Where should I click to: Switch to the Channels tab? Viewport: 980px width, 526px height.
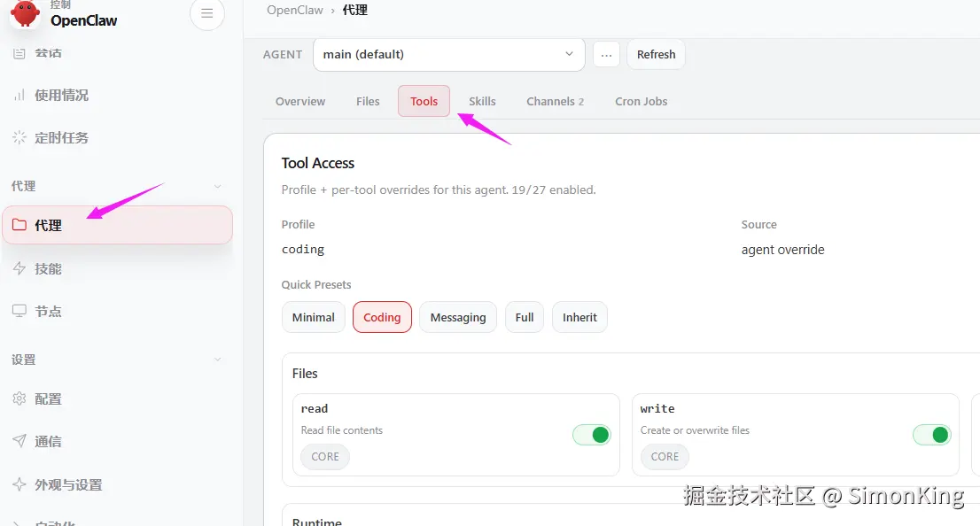555,101
